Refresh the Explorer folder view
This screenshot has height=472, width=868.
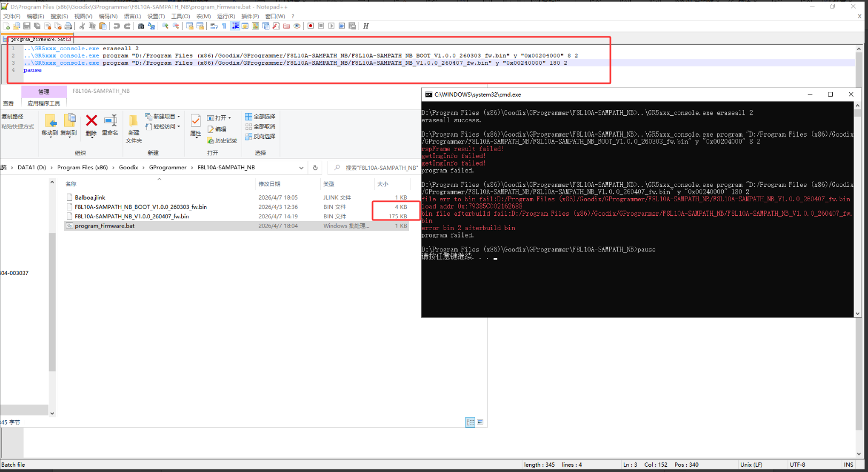coord(315,168)
